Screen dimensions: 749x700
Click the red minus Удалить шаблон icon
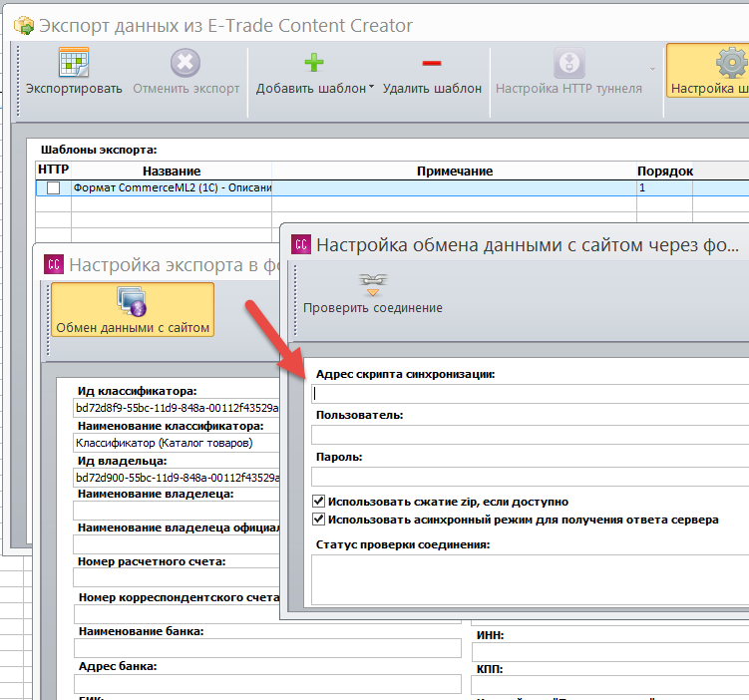click(x=431, y=63)
